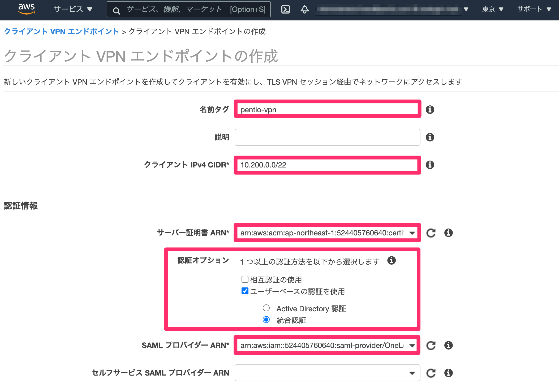Show info for セルフサービス SAML プロバイダー ARN
Image resolution: width=559 pixels, height=392 pixels.
tap(448, 373)
